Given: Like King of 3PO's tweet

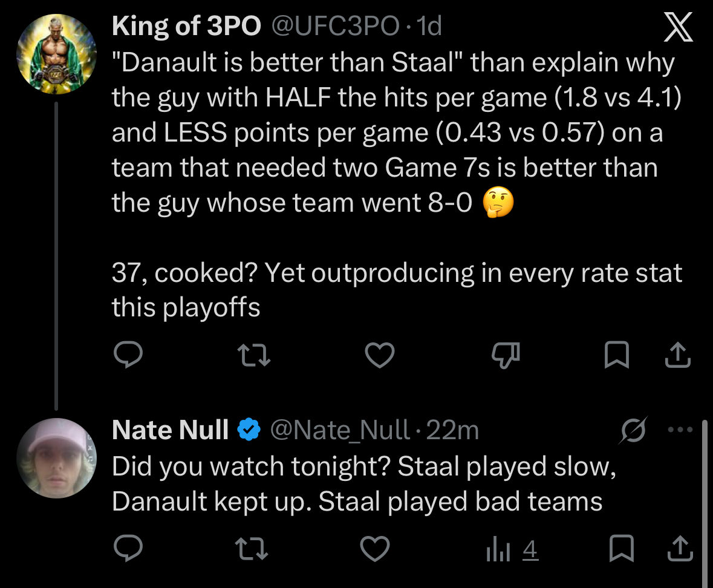Looking at the screenshot, I should [x=380, y=354].
